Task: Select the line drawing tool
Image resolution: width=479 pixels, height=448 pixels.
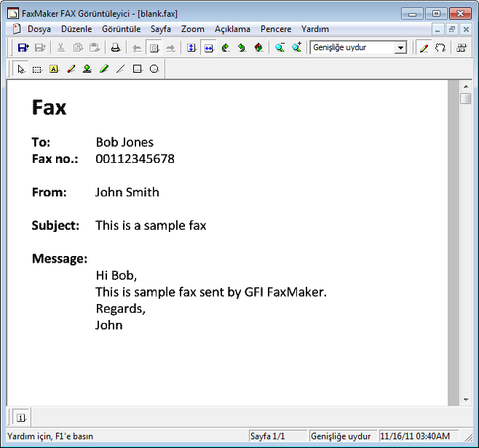Action: tap(121, 69)
